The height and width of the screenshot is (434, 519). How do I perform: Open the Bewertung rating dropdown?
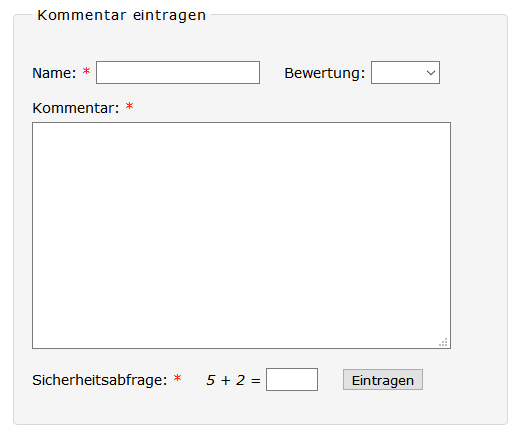(405, 72)
